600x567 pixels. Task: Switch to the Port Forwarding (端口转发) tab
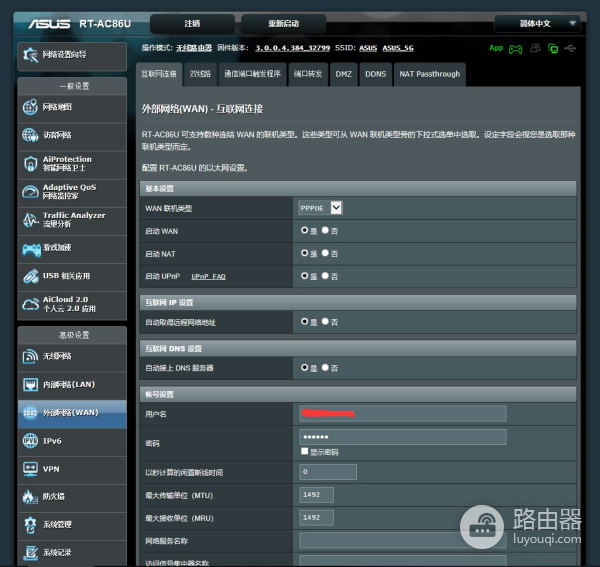308,74
